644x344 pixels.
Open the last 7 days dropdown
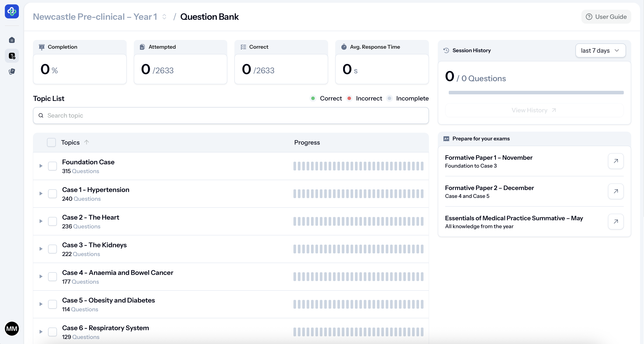[x=600, y=50]
